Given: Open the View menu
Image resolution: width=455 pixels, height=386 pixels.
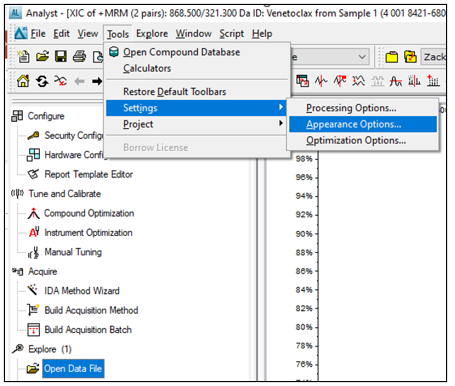Looking at the screenshot, I should pos(88,34).
